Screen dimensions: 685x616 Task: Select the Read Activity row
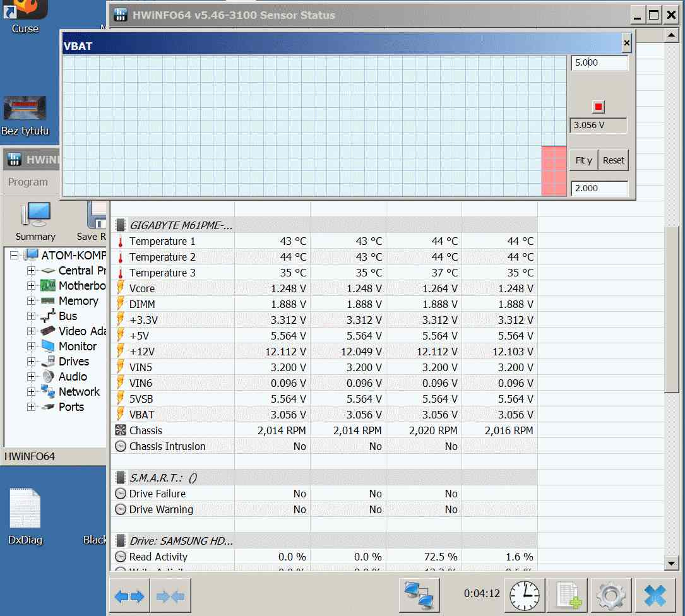pos(324,557)
